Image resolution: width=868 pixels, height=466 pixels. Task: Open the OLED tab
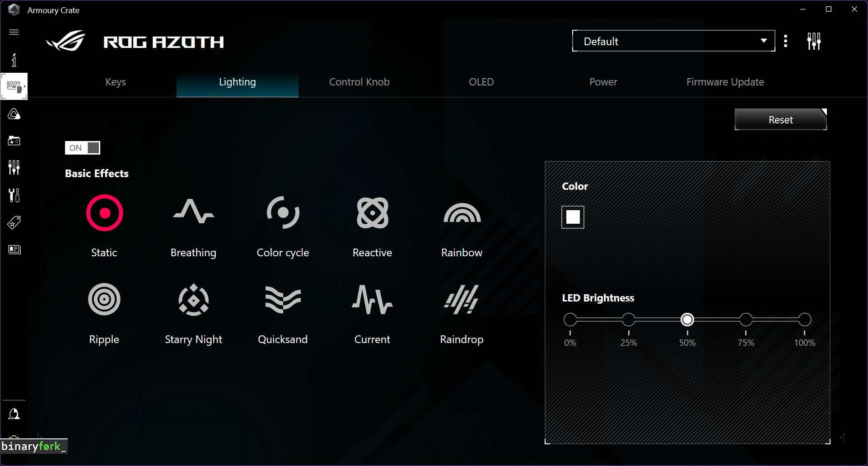[481, 82]
